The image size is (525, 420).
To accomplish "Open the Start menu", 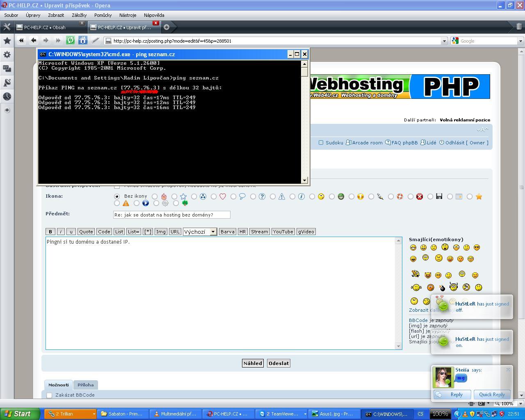I will coord(20,414).
